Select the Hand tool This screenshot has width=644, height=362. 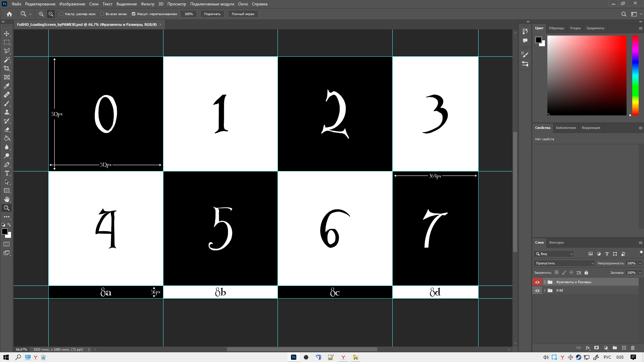click(x=7, y=199)
